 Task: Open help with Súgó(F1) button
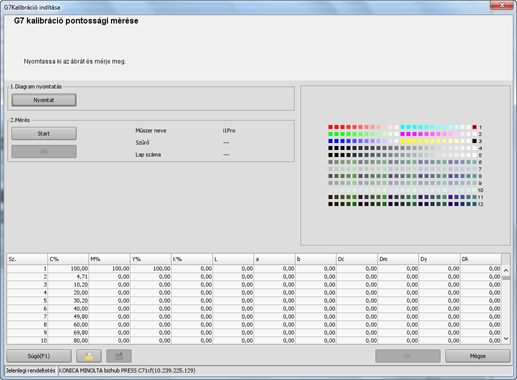(39, 356)
